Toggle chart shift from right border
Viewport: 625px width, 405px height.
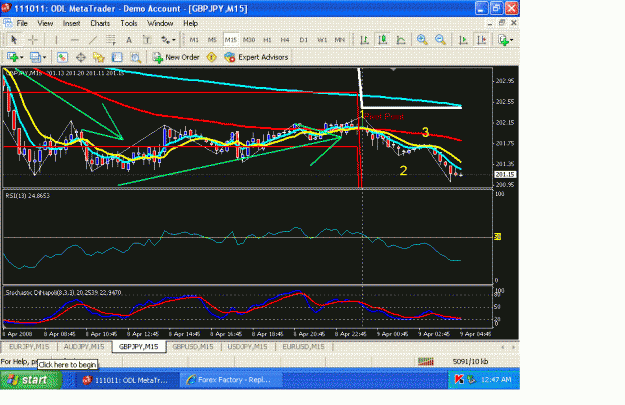click(x=482, y=39)
